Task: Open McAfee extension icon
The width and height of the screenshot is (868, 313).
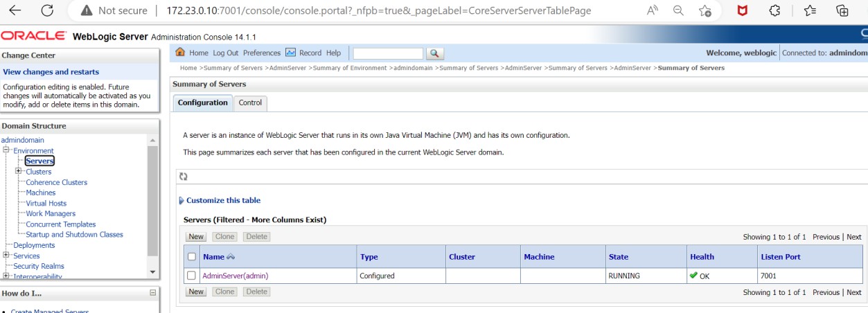Action: click(x=743, y=10)
